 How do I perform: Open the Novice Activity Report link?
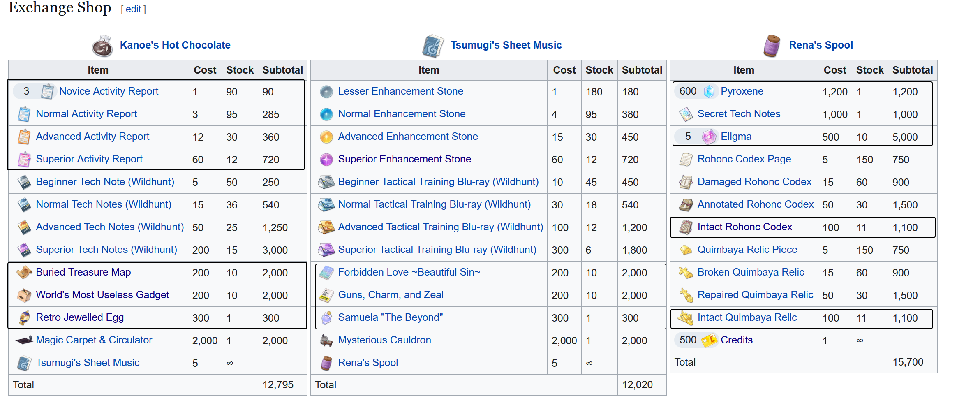pos(109,91)
